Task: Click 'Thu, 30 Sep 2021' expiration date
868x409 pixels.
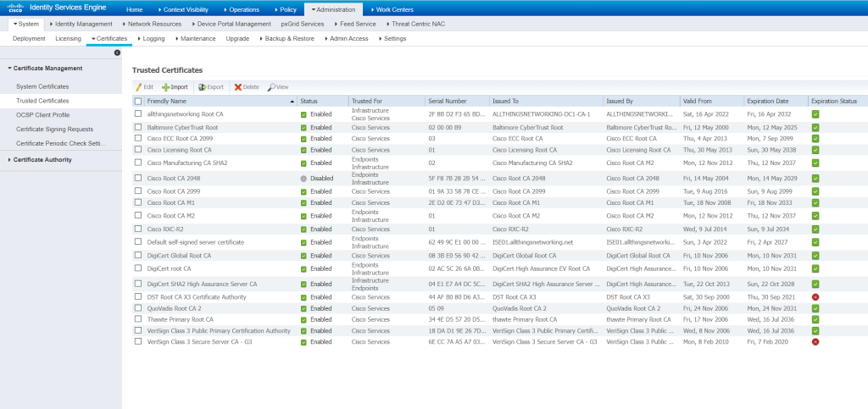Action: point(771,297)
